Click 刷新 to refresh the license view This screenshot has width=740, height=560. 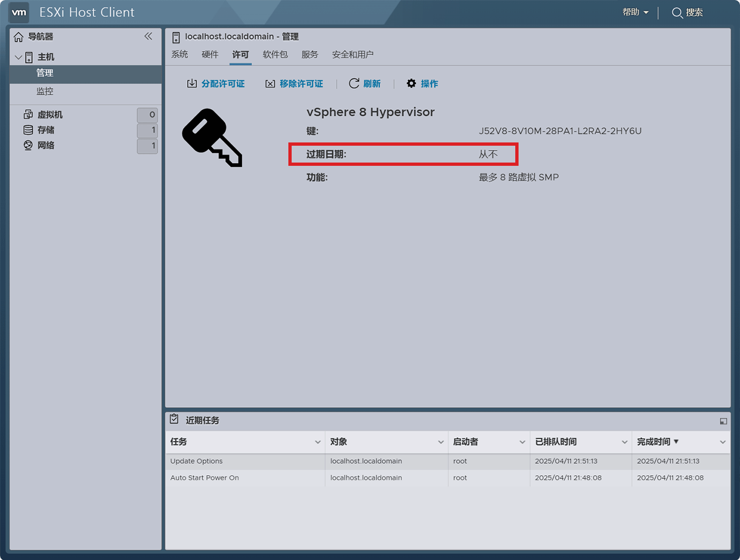click(x=365, y=83)
